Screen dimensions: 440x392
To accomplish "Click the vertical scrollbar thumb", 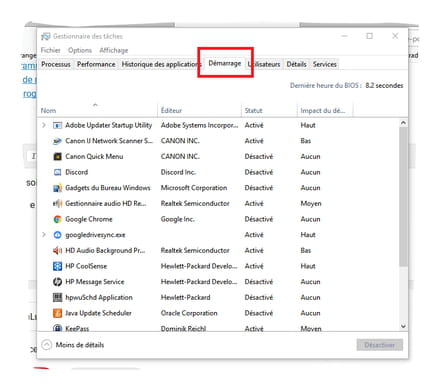I will point(403,197).
